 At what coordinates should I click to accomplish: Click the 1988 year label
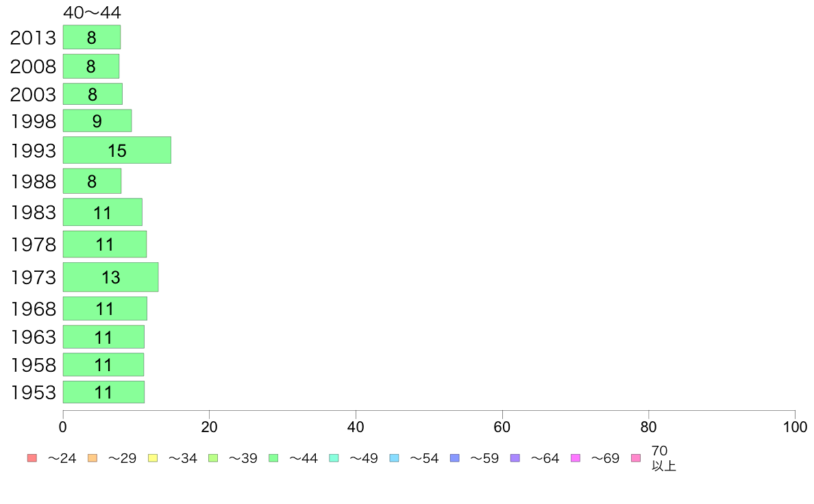coord(33,181)
